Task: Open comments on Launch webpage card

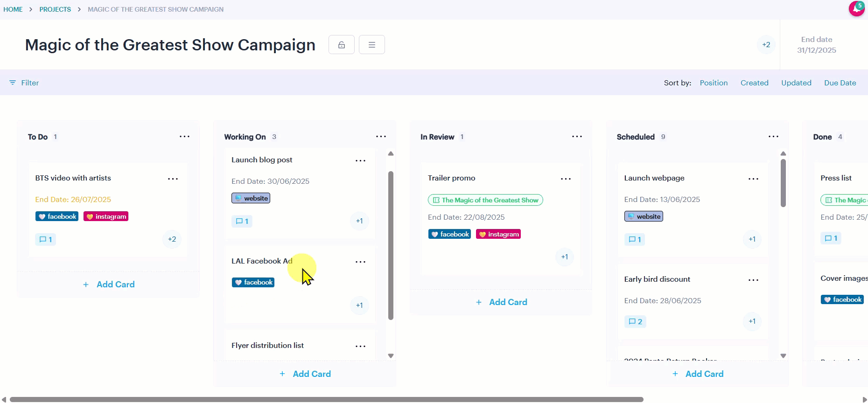Action: (x=635, y=239)
